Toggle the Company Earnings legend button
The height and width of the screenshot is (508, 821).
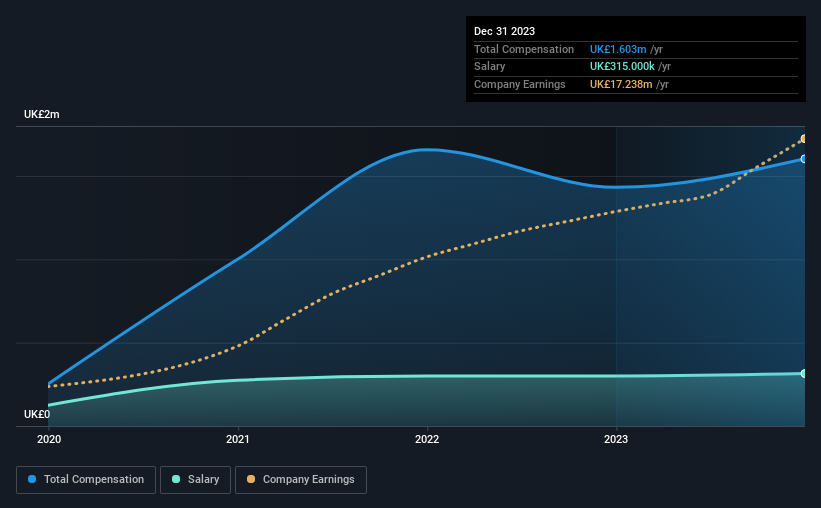pos(301,480)
